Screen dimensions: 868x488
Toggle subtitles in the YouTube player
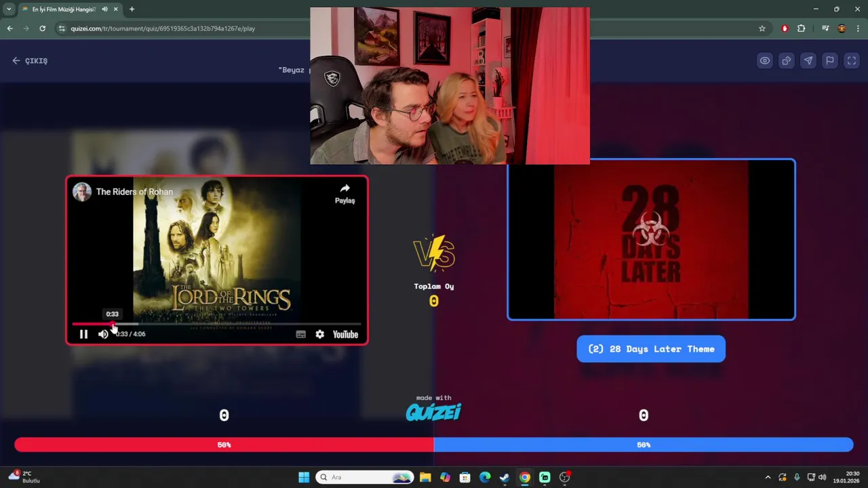pos(300,334)
